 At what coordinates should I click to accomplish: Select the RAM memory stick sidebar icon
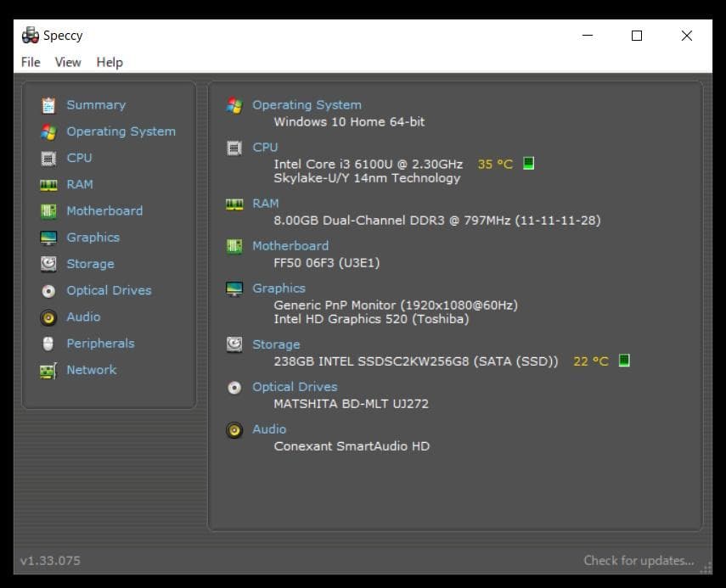pos(49,185)
